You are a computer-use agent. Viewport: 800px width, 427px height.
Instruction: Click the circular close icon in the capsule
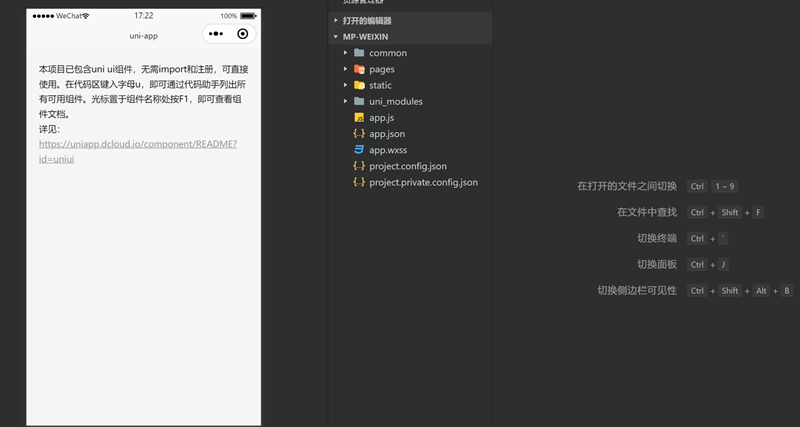click(x=242, y=35)
